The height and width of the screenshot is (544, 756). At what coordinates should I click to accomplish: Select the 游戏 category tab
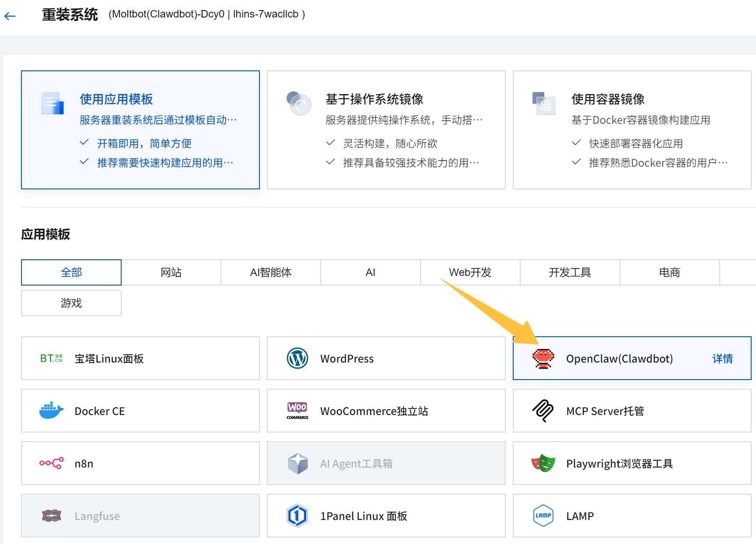pyautogui.click(x=71, y=303)
